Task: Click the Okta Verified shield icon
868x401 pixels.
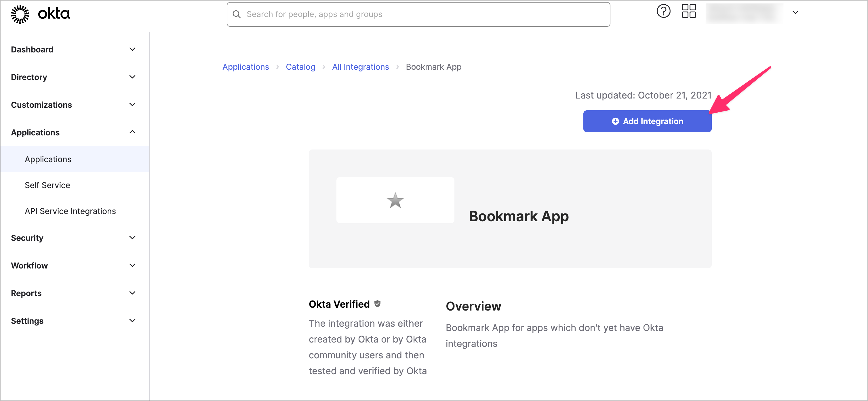Action: coord(377,304)
